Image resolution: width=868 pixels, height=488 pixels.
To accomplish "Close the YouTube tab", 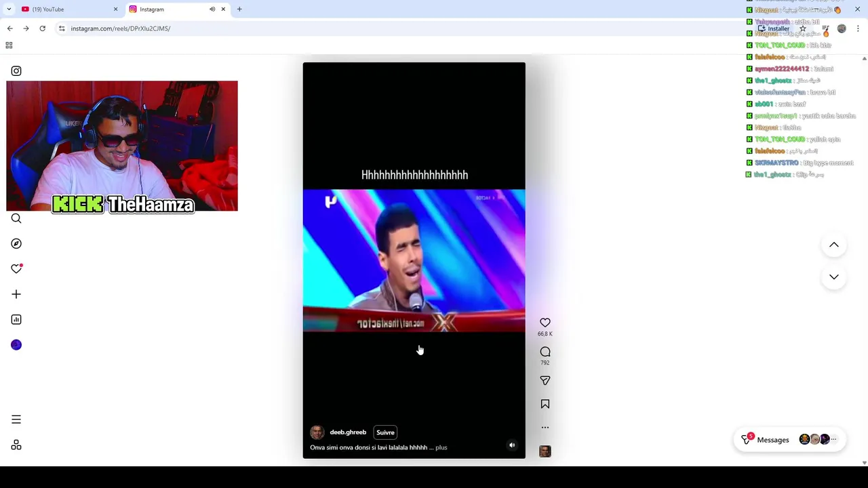I will 115,9.
